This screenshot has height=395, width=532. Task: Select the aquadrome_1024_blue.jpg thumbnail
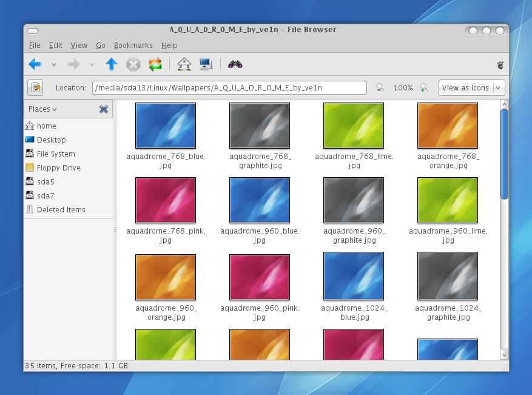354,276
